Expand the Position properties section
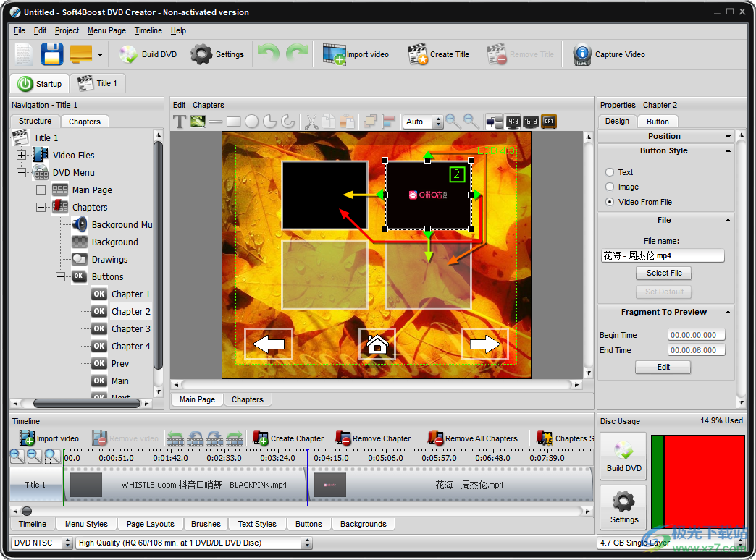The height and width of the screenshot is (560, 756). (728, 137)
